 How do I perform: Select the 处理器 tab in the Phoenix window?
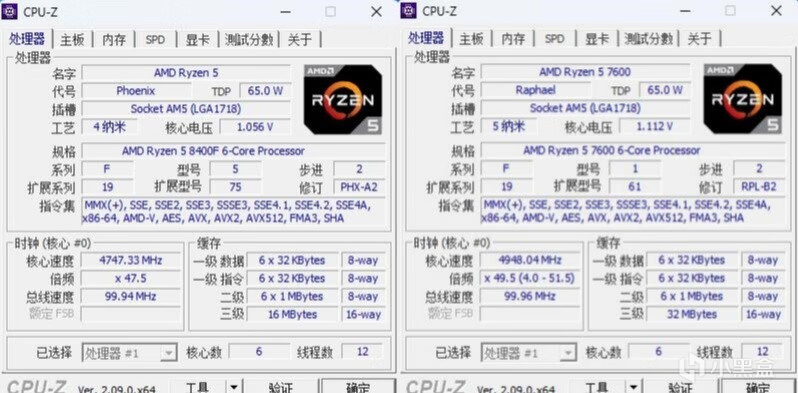click(x=27, y=39)
